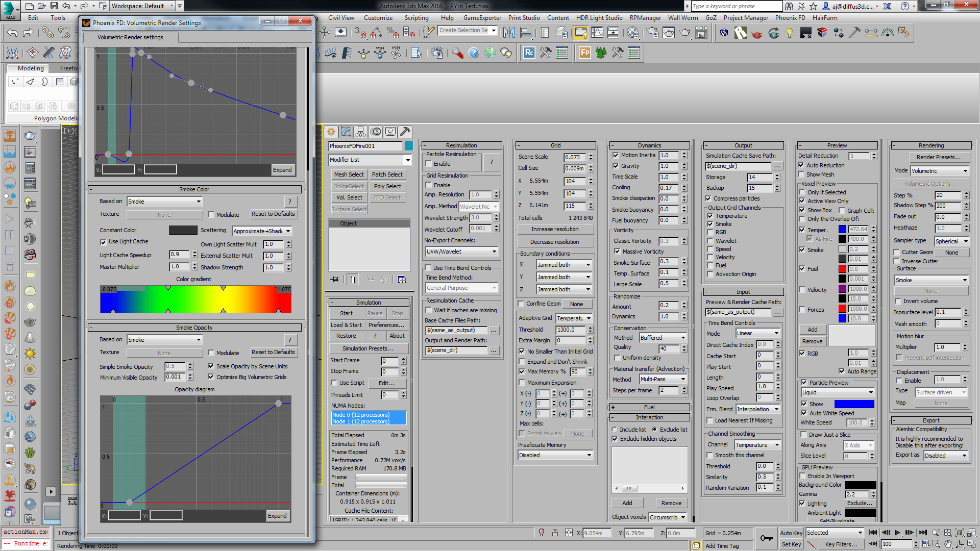
Task: Click the blue help question mark icon
Action: coord(474,53)
